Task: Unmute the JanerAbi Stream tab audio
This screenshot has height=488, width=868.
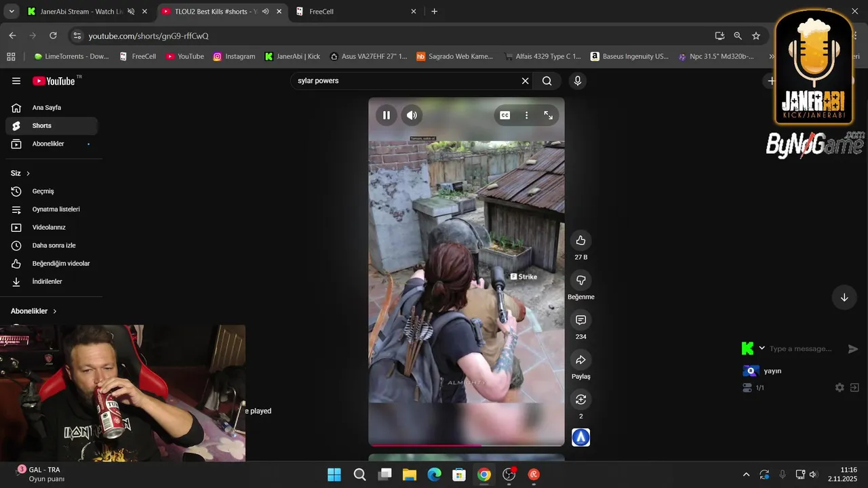Action: click(131, 12)
